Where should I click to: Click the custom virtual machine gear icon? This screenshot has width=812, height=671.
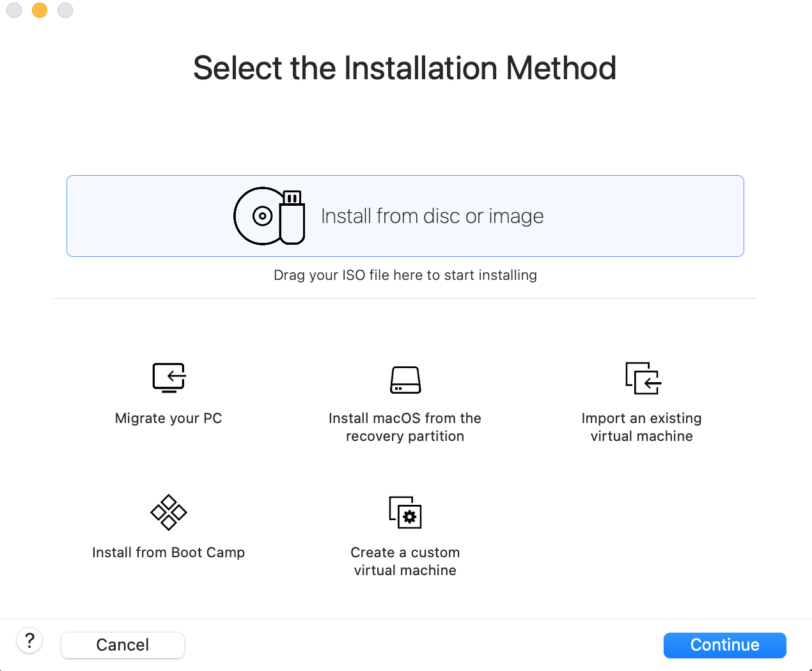(405, 513)
